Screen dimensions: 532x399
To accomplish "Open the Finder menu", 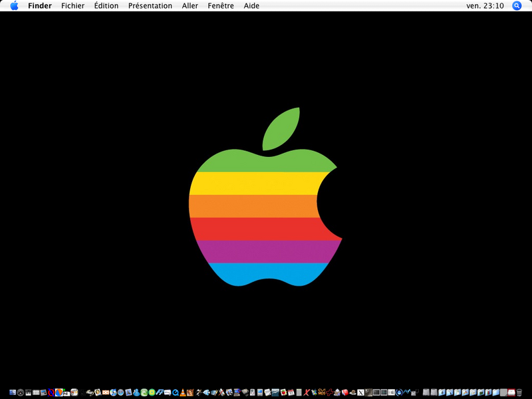I will coord(40,6).
